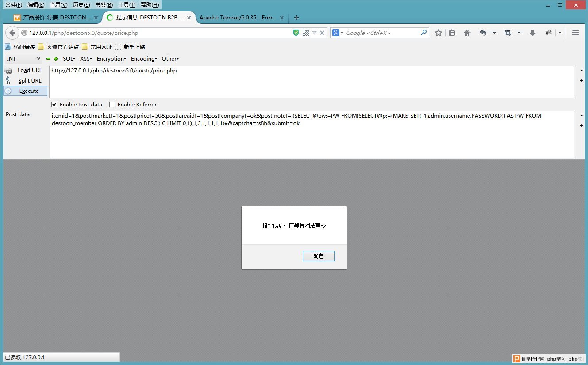Click the Split URL button
Image resolution: width=588 pixels, height=365 pixels.
tap(25, 81)
